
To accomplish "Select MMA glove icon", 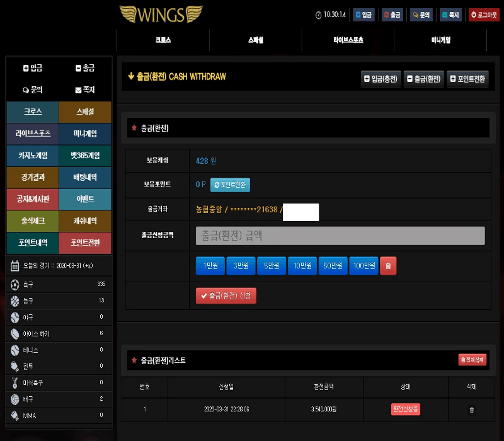I will pos(14,416).
